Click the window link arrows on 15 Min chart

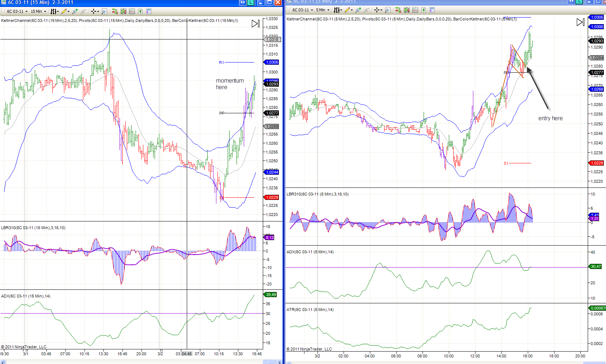coord(243,3)
